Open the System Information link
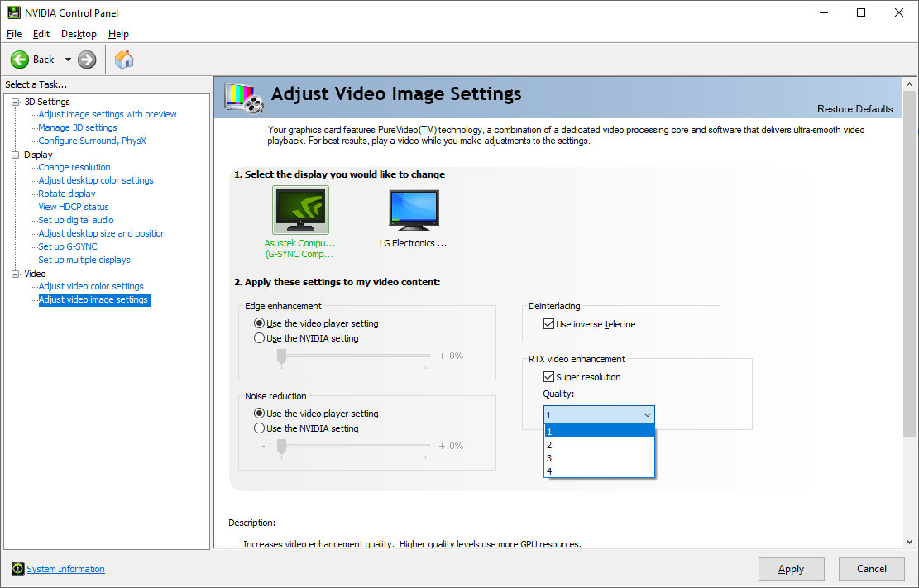The height and width of the screenshot is (588, 919). coord(65,569)
